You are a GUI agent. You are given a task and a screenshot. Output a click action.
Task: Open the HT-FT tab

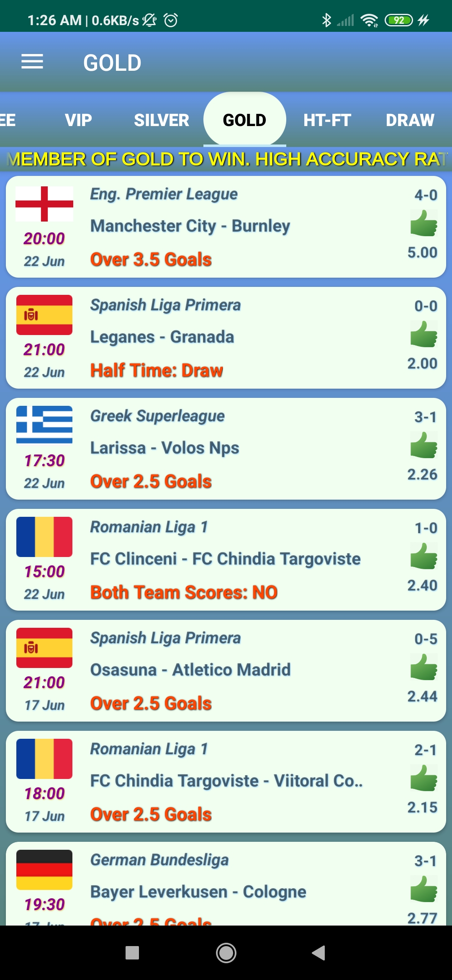[327, 120]
